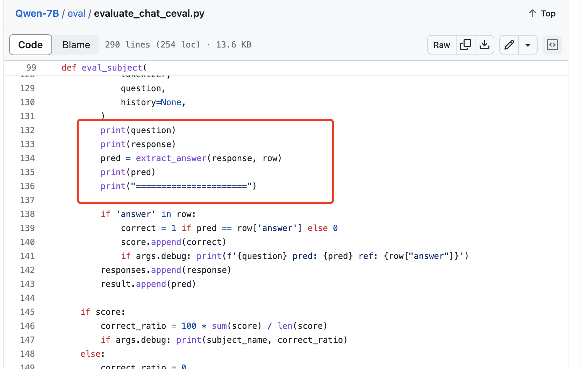Highlight line 141 by clicking its number

[x=27, y=256]
